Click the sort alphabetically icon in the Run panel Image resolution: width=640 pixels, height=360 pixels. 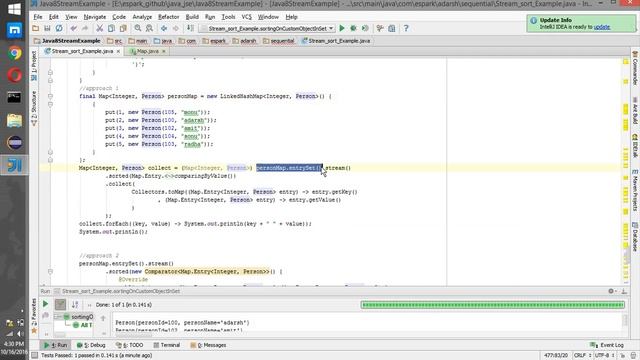75,304
